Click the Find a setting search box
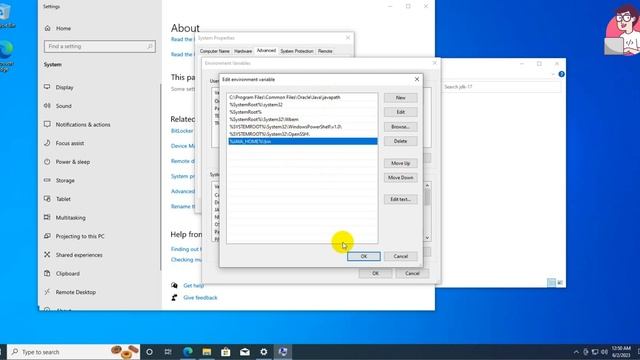640x360 pixels. pos(100,46)
